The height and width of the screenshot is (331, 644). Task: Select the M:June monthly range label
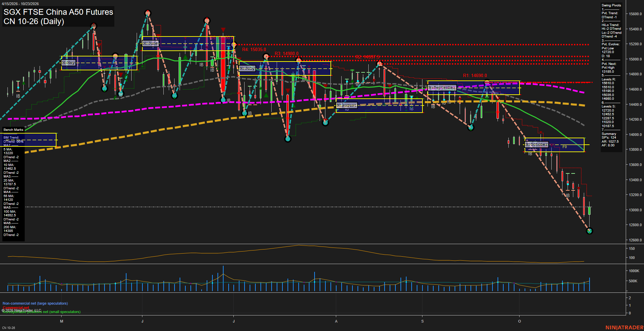point(151,43)
